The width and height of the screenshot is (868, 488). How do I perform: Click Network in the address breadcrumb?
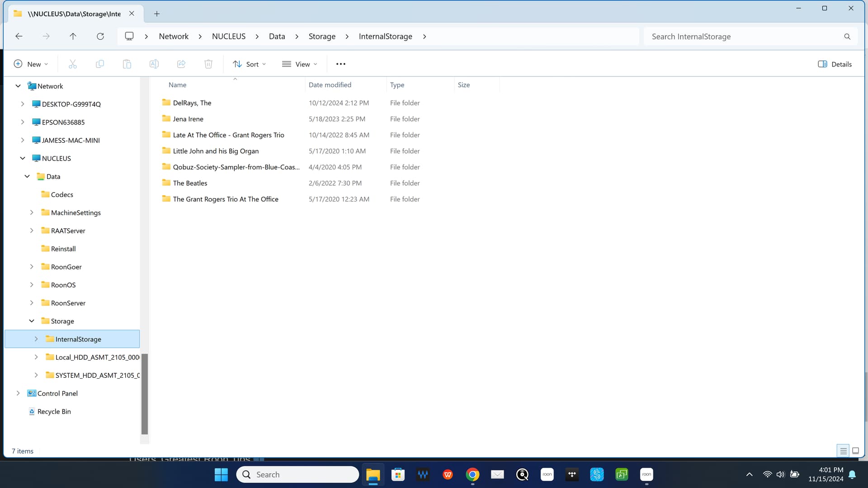(x=174, y=36)
